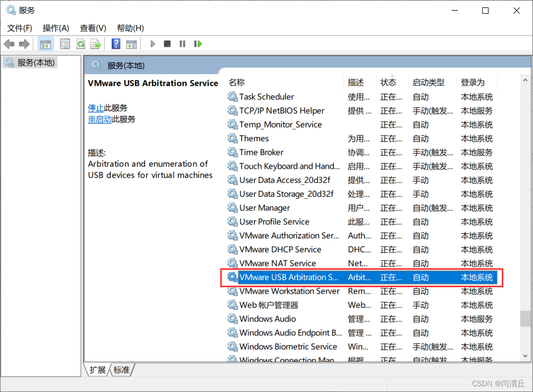The image size is (533, 392).
Task: Click the gear icon beside User Manager
Action: (232, 207)
